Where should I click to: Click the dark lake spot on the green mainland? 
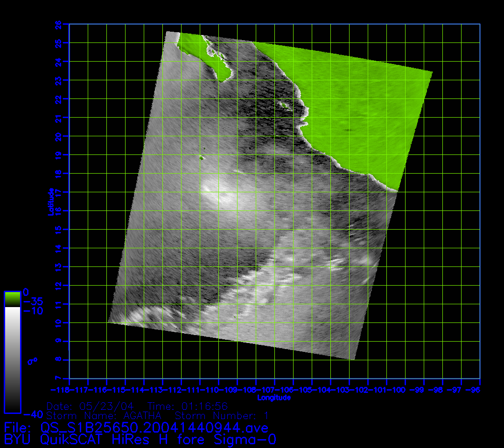(348, 130)
